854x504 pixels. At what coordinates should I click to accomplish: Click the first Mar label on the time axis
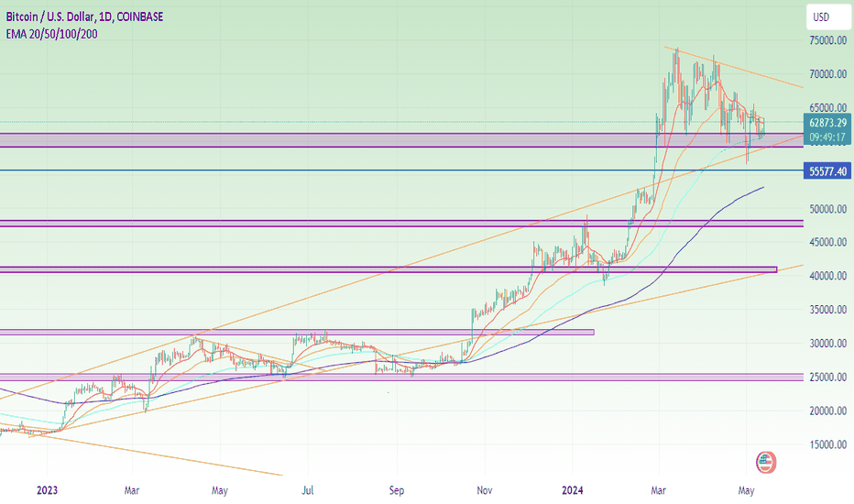tap(132, 490)
